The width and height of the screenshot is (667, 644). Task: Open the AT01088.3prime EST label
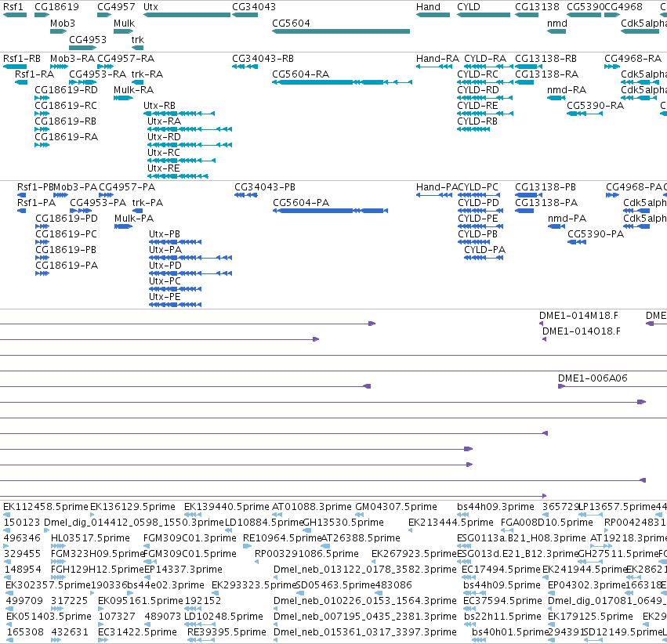click(312, 507)
